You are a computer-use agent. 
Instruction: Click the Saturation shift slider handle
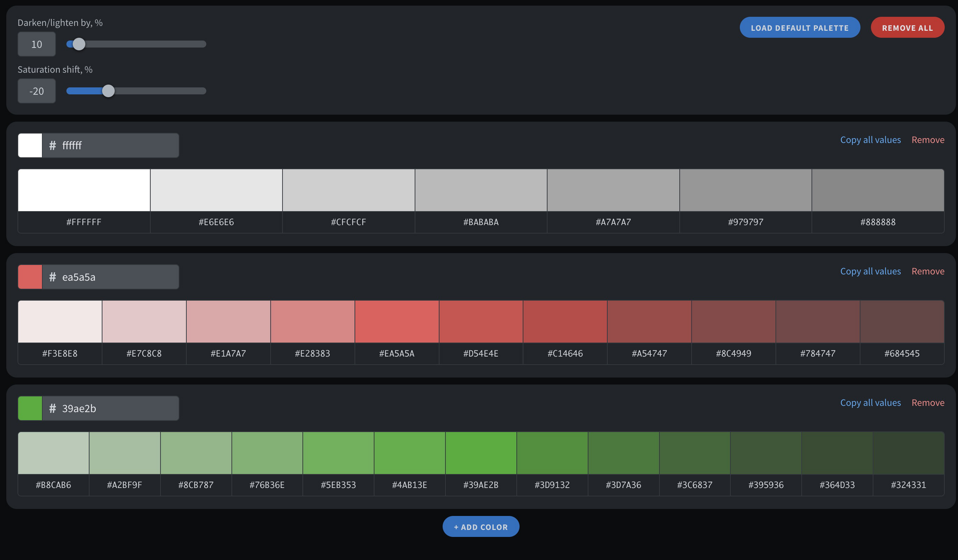coord(108,91)
